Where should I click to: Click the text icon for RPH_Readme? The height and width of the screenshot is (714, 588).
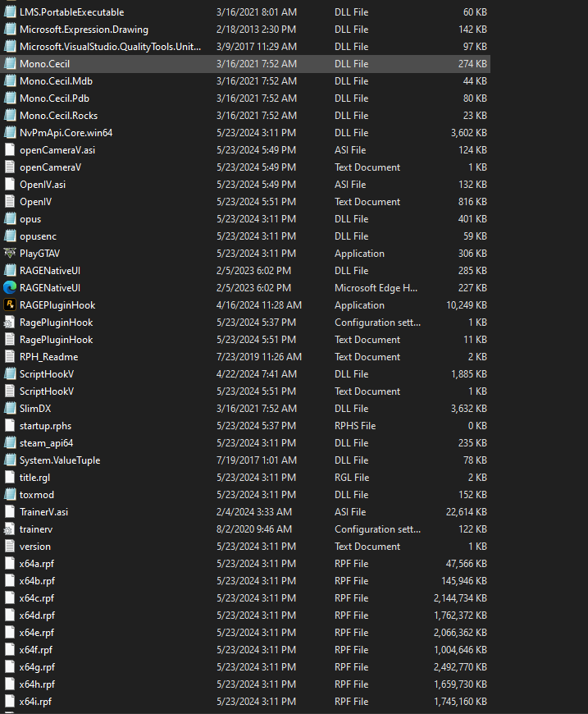pyautogui.click(x=10, y=357)
